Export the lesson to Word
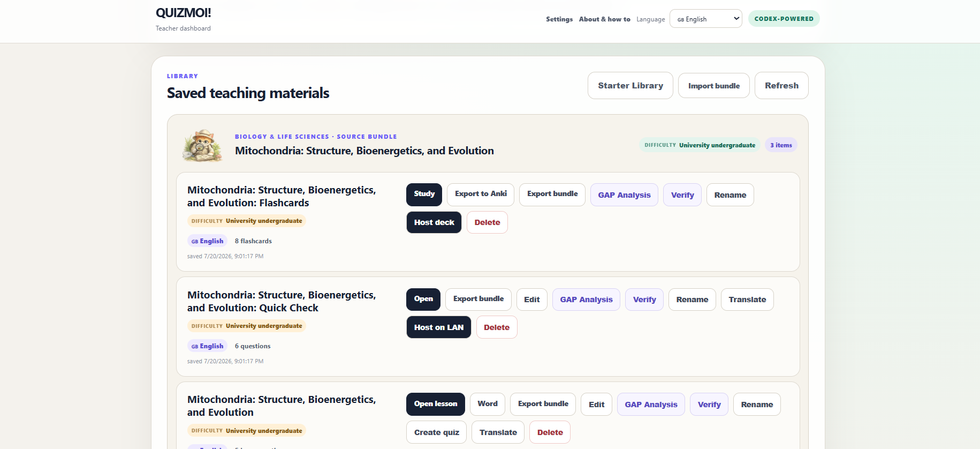Image resolution: width=980 pixels, height=449 pixels. tap(488, 405)
